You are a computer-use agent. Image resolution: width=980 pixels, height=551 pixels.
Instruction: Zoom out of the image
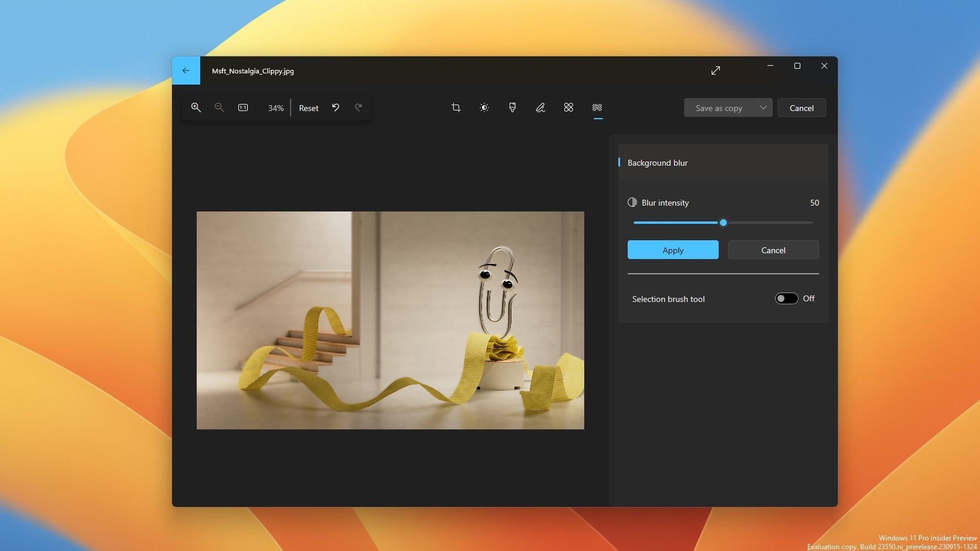tap(219, 107)
